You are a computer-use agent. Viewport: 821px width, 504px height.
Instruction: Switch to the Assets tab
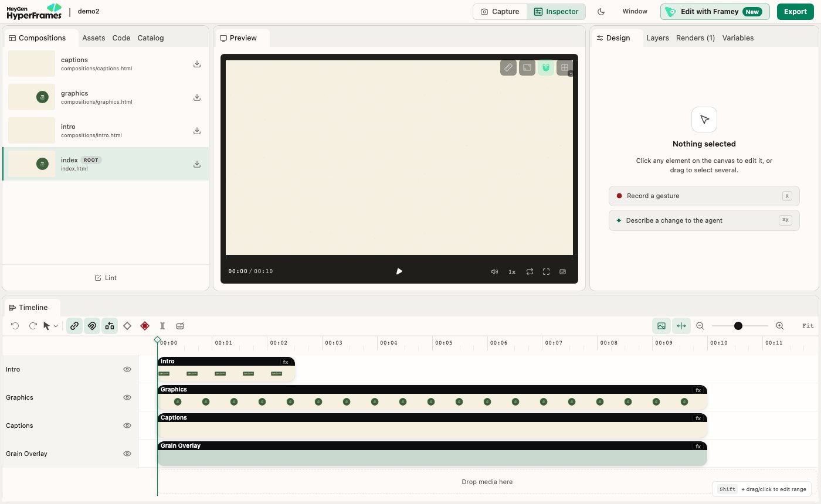point(94,38)
